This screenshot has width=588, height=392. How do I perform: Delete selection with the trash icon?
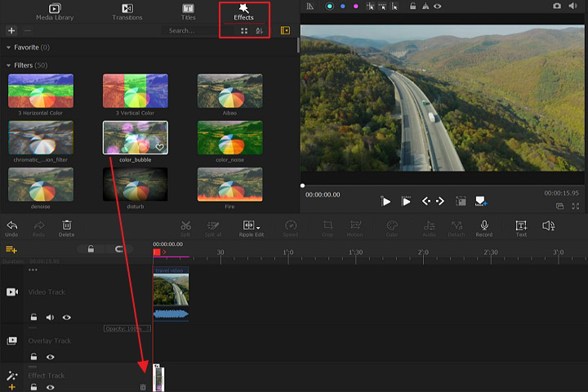point(67,226)
